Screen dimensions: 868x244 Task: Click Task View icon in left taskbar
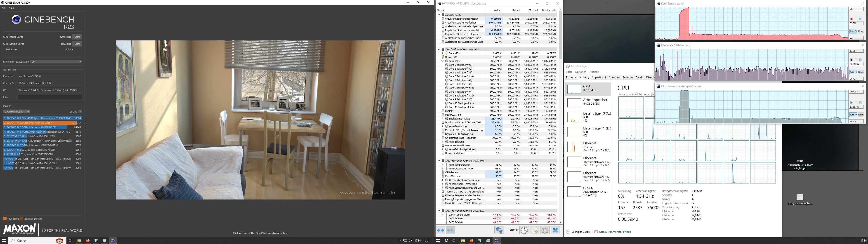(x=71, y=241)
